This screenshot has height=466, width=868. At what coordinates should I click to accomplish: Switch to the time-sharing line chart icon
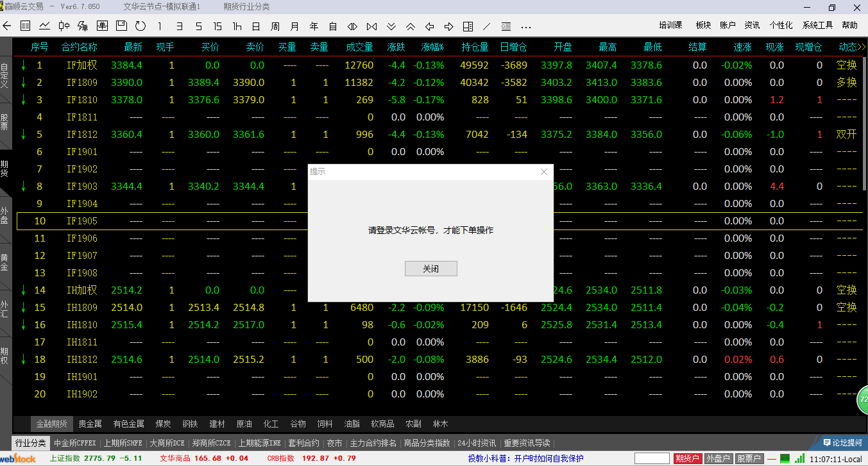click(x=45, y=26)
